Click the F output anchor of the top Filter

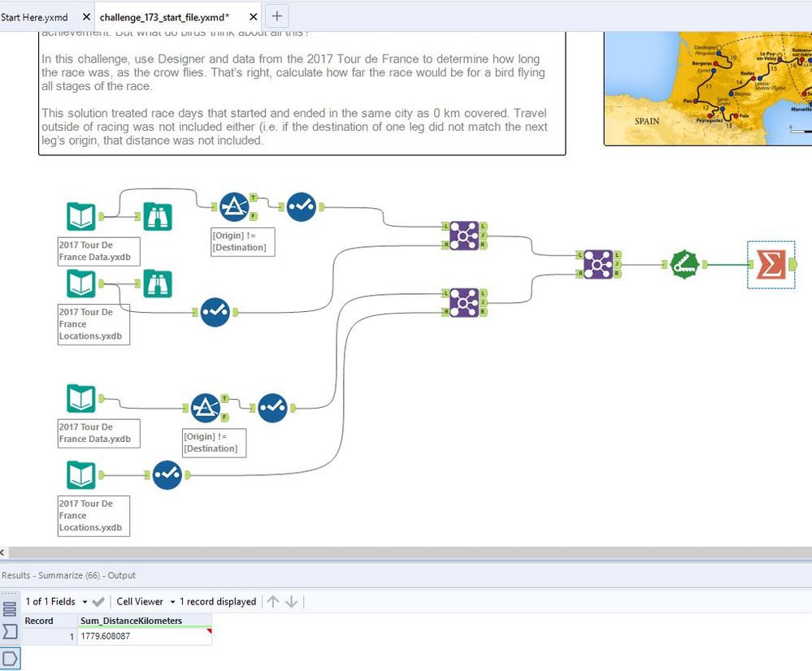pos(254,216)
